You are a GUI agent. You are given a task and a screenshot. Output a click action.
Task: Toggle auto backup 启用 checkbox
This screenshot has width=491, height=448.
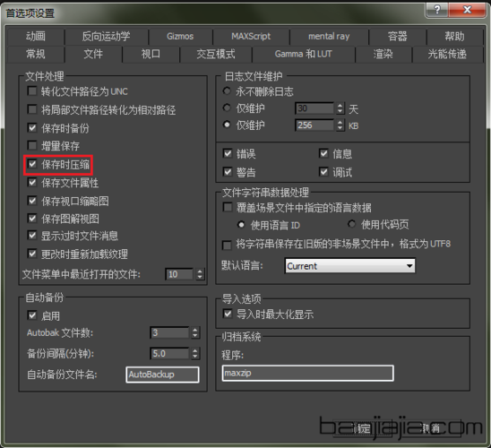click(x=32, y=315)
